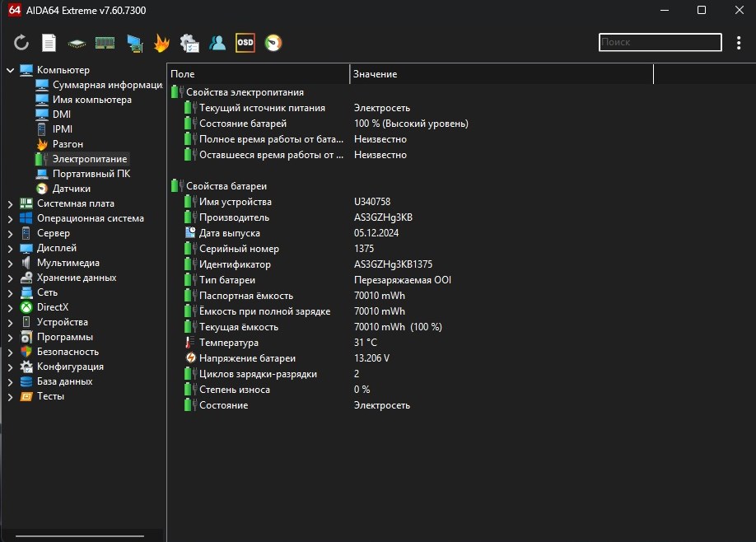The width and height of the screenshot is (756, 542).
Task: Open the three-dot menu beside the search box
Action: point(738,43)
